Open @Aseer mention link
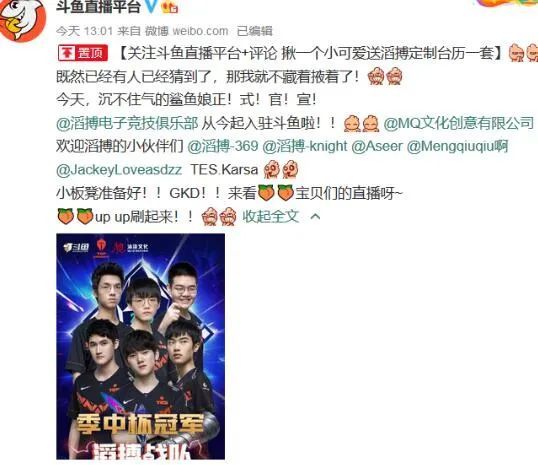 [x=377, y=147]
